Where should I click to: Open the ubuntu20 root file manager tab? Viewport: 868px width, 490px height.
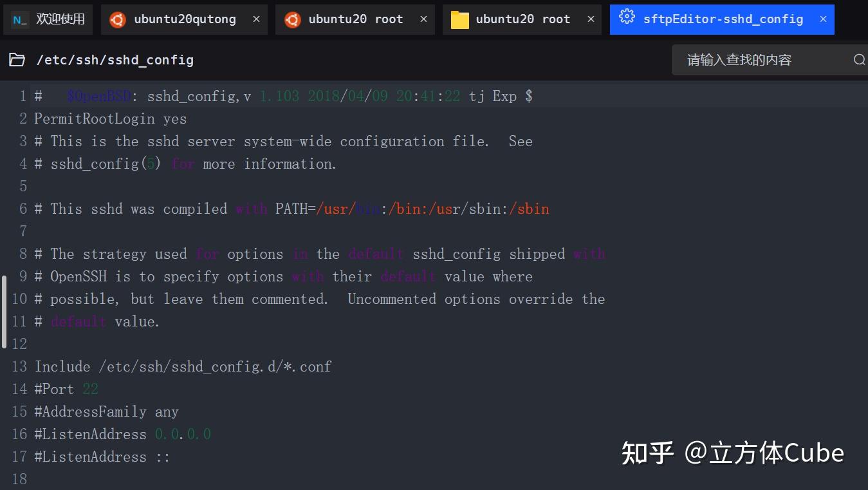click(x=522, y=19)
